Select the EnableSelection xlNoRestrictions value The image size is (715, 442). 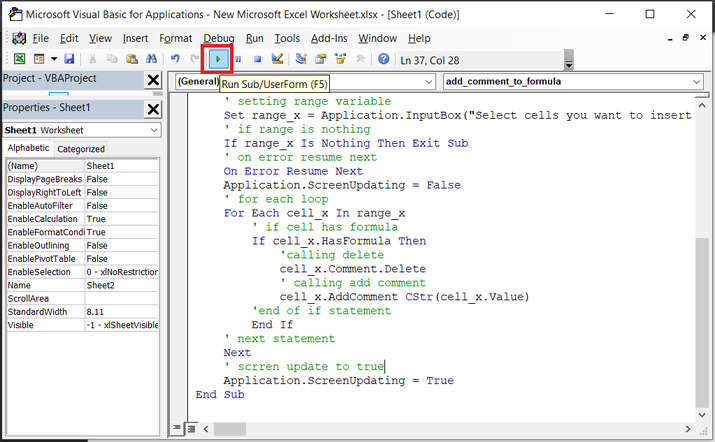(121, 272)
